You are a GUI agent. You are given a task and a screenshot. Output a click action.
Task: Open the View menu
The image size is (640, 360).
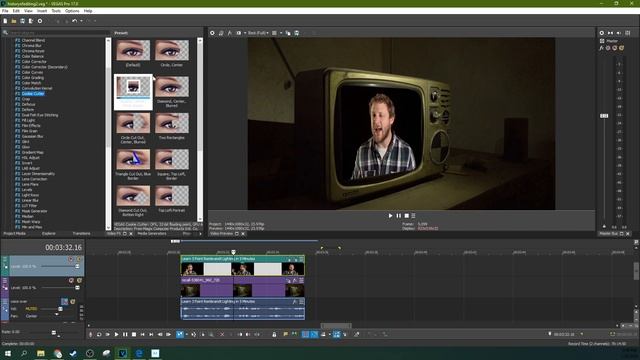pos(28,11)
